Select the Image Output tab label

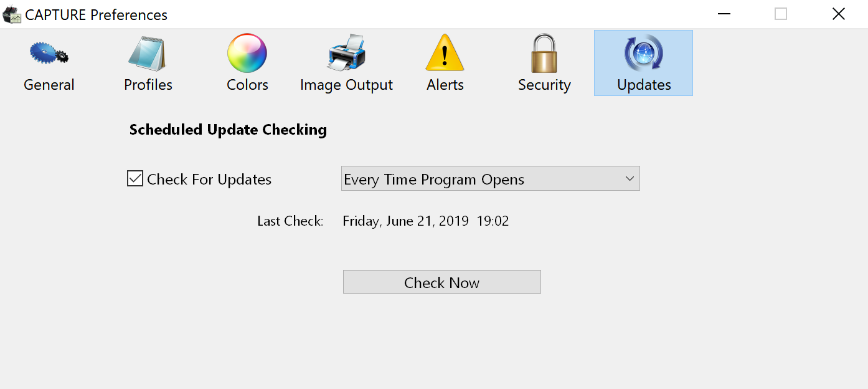coord(346,85)
